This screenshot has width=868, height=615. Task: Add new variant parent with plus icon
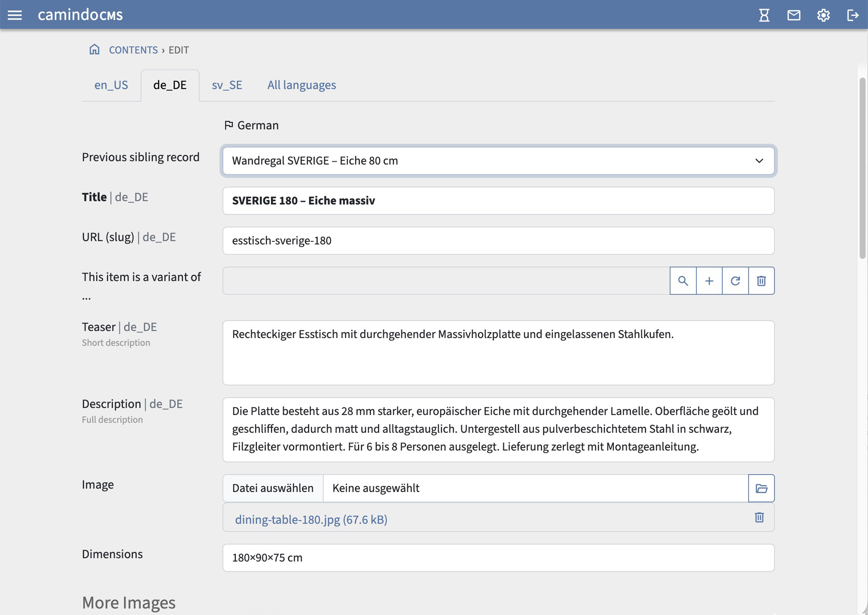tap(709, 281)
